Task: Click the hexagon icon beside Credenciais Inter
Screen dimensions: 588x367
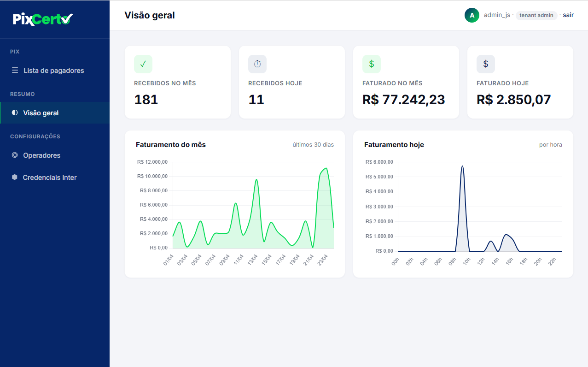Action: pos(15,177)
